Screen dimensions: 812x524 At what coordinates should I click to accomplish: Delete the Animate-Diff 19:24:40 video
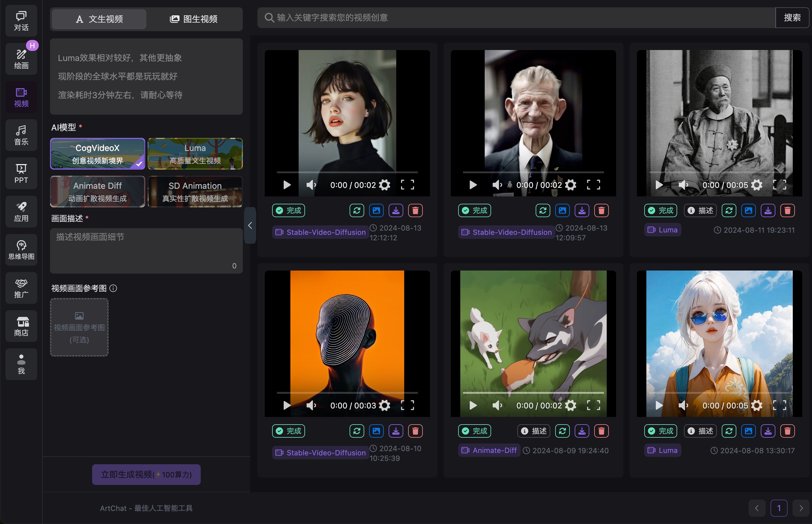click(601, 431)
